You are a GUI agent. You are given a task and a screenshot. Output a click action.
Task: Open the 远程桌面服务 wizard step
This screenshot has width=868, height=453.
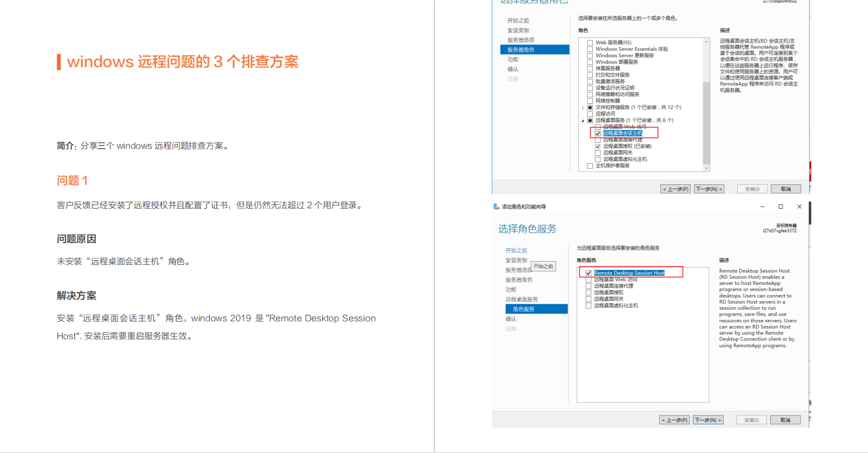[522, 299]
